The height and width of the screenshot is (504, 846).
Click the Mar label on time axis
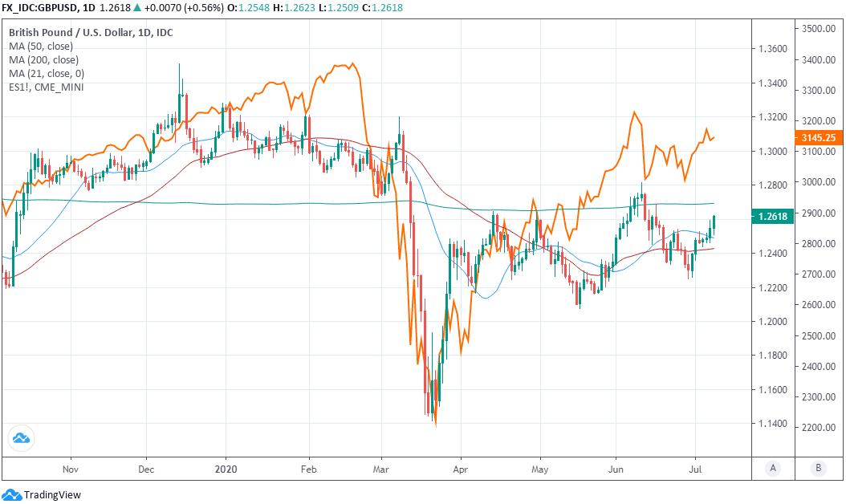381,467
